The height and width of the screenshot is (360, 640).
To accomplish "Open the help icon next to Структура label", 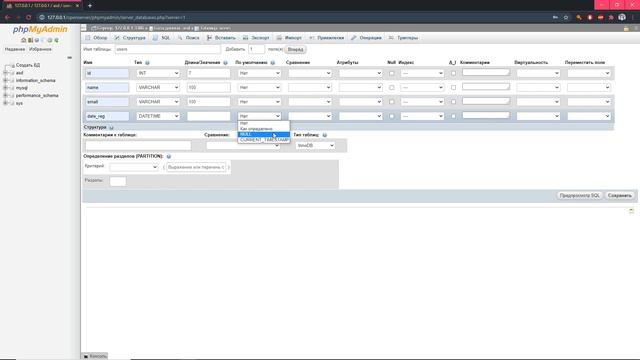I will [111, 127].
